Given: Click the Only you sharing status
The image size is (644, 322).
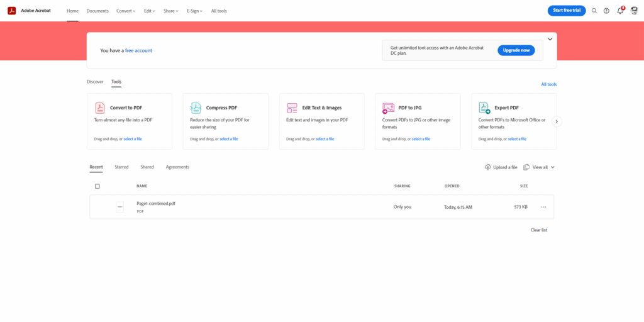Looking at the screenshot, I should [x=402, y=207].
